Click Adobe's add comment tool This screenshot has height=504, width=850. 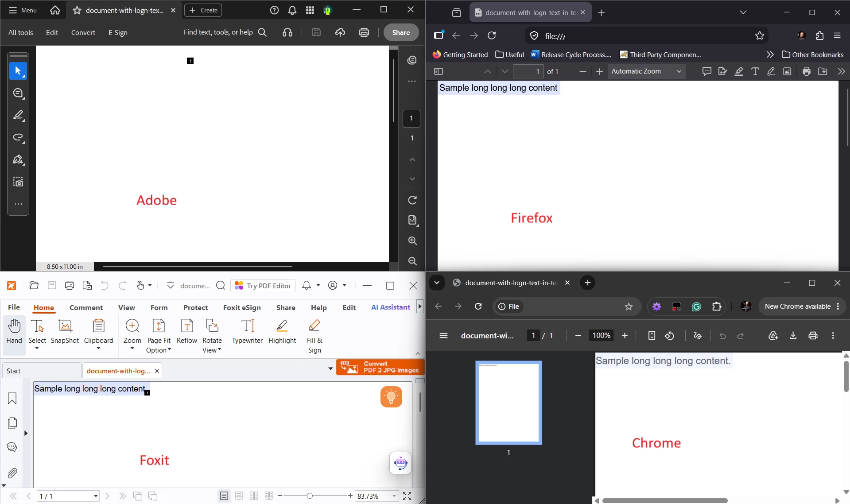[18, 93]
